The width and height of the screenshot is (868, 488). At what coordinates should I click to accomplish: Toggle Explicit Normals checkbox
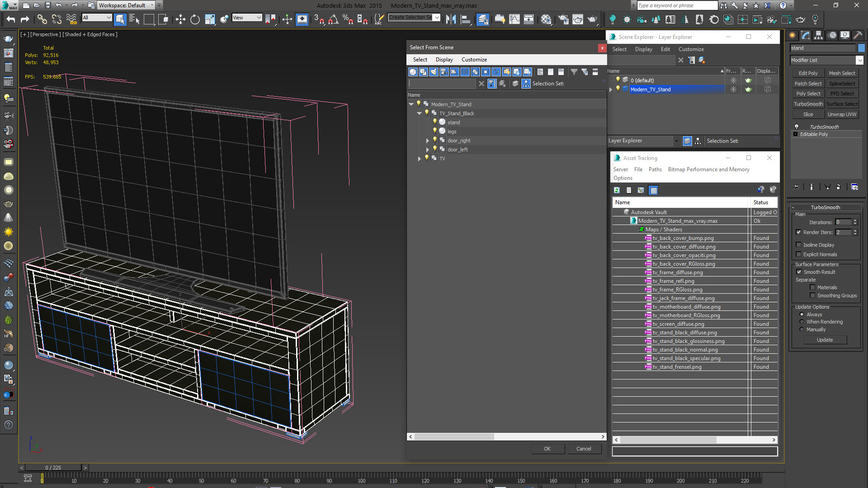tap(798, 254)
